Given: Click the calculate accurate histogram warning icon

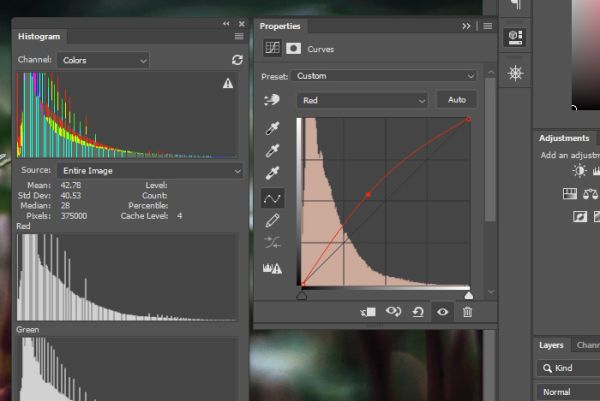Looking at the screenshot, I should pyautogui.click(x=272, y=268).
